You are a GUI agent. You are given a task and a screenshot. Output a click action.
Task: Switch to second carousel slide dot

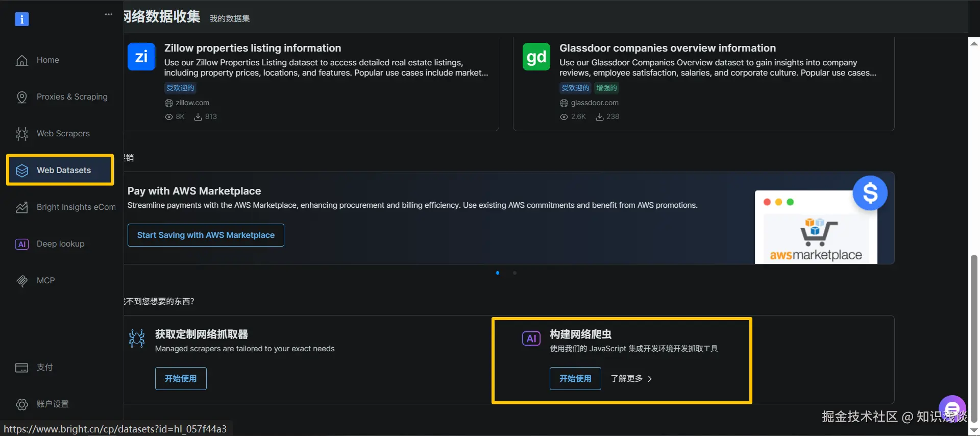[514, 273]
